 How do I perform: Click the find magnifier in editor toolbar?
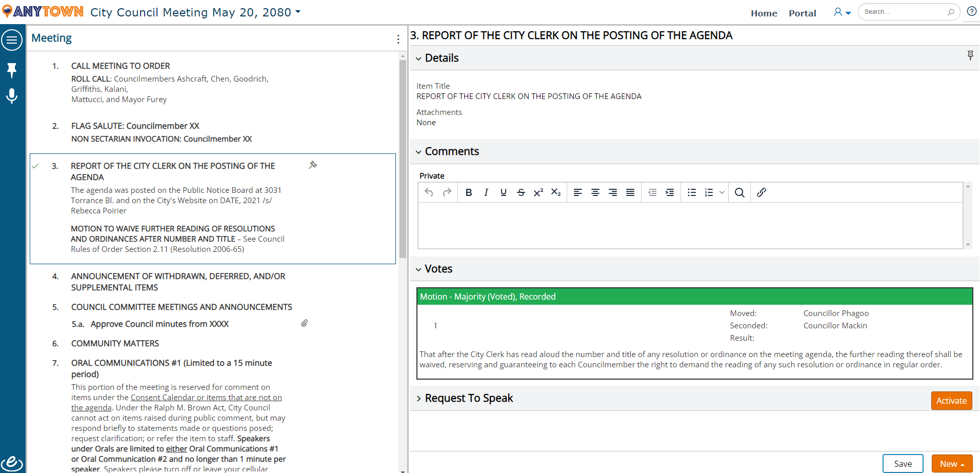(739, 192)
